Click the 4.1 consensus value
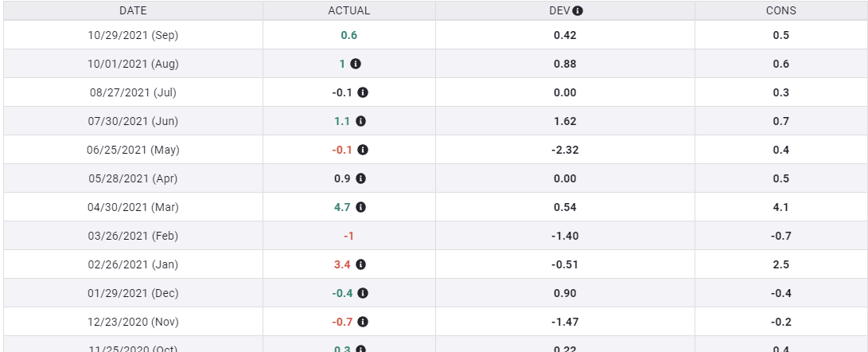The image size is (868, 352). click(x=780, y=207)
